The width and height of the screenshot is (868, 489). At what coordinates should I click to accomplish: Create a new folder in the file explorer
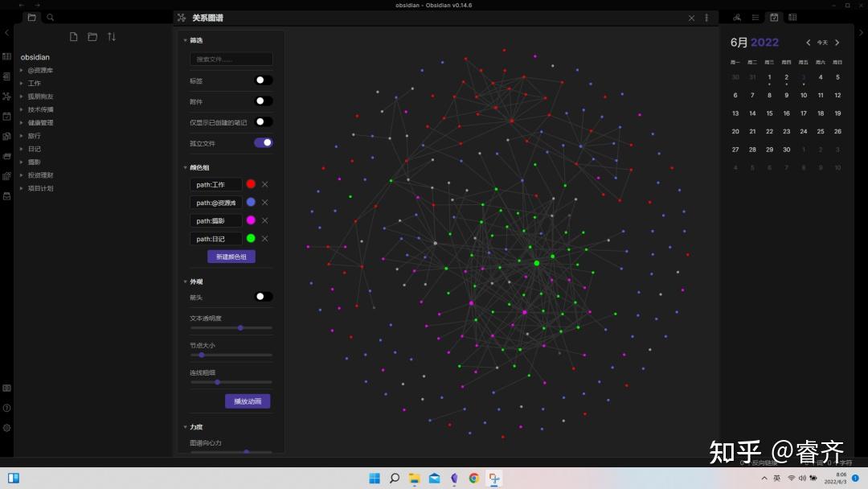[x=92, y=36]
